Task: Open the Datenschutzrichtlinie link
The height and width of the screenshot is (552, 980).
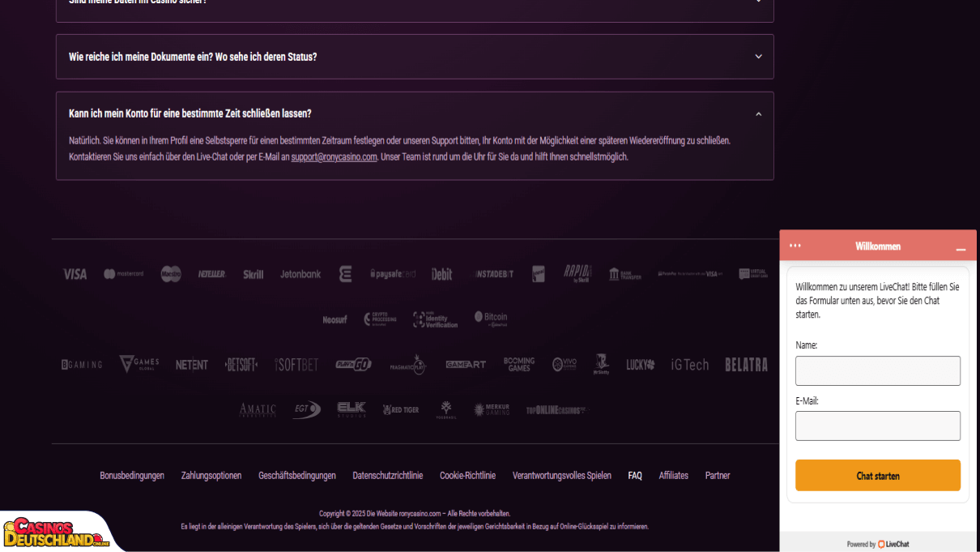Action: (388, 476)
